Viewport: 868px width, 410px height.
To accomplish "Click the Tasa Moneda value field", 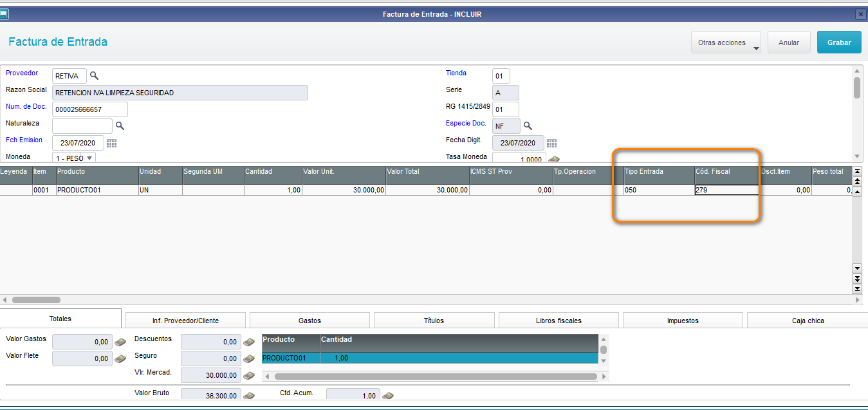I will [519, 158].
